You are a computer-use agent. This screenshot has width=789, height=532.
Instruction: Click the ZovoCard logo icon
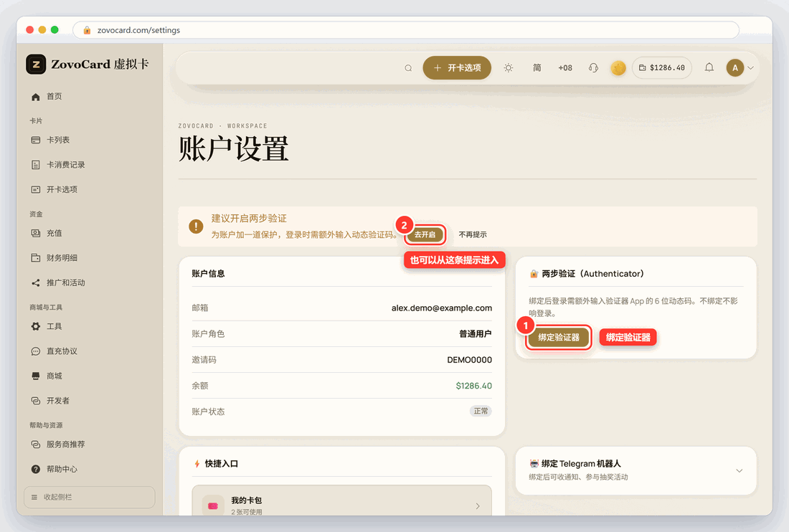click(36, 65)
